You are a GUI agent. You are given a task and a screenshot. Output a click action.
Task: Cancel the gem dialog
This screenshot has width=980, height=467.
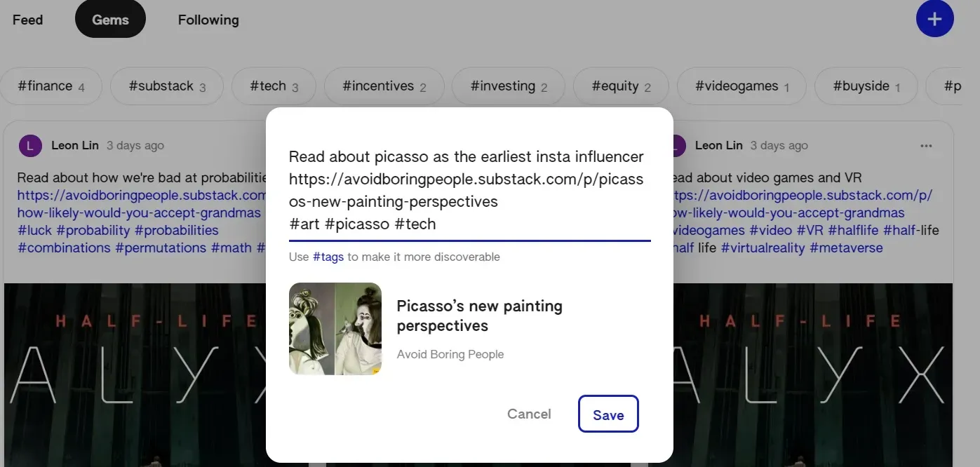pyautogui.click(x=529, y=414)
